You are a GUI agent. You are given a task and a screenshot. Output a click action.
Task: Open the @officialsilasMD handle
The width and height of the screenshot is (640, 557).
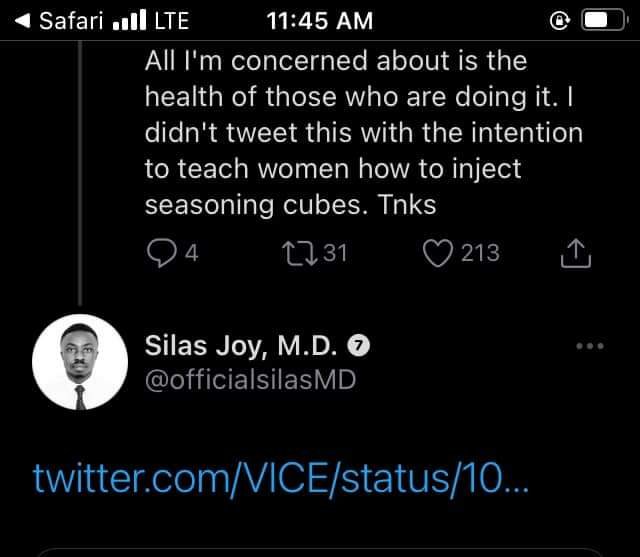pos(250,380)
